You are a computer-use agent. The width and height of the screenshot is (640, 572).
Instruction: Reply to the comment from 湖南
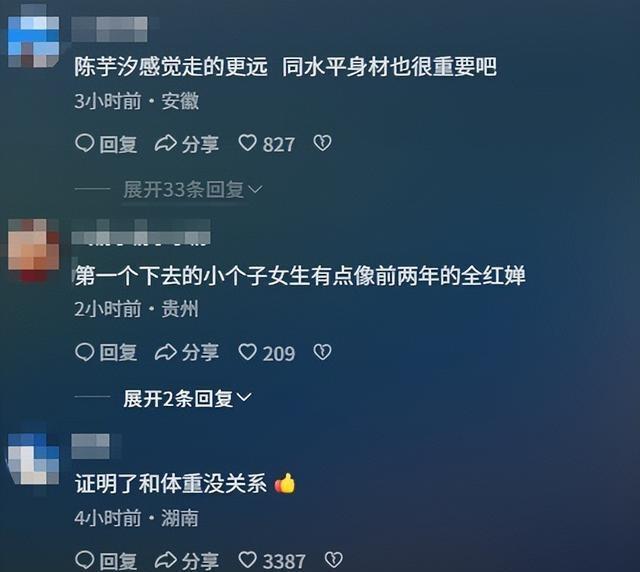point(106,561)
